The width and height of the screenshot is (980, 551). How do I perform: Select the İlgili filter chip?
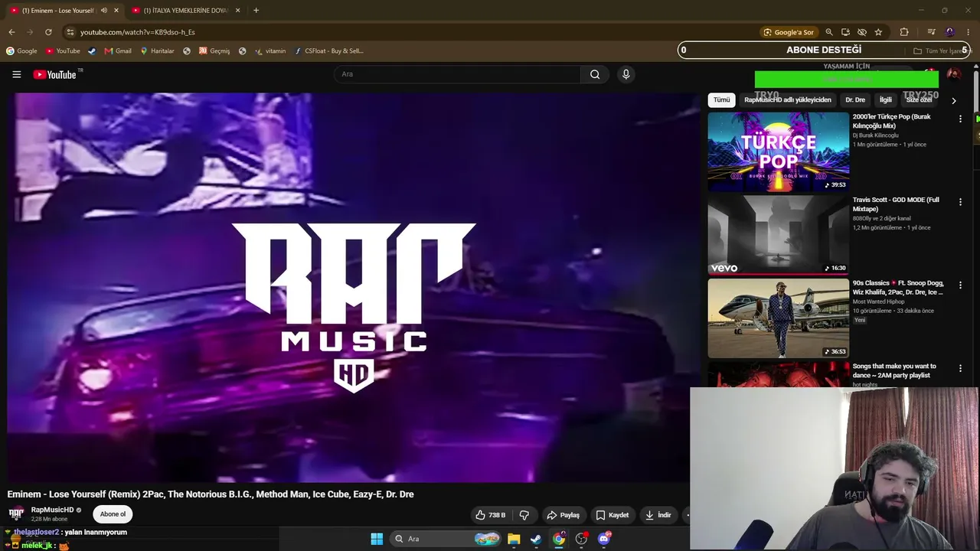pos(886,100)
